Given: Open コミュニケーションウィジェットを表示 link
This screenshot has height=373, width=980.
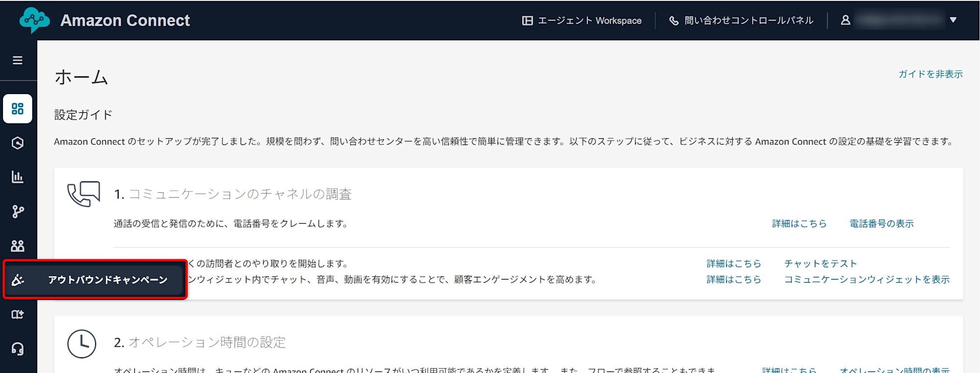Looking at the screenshot, I should tap(867, 279).
